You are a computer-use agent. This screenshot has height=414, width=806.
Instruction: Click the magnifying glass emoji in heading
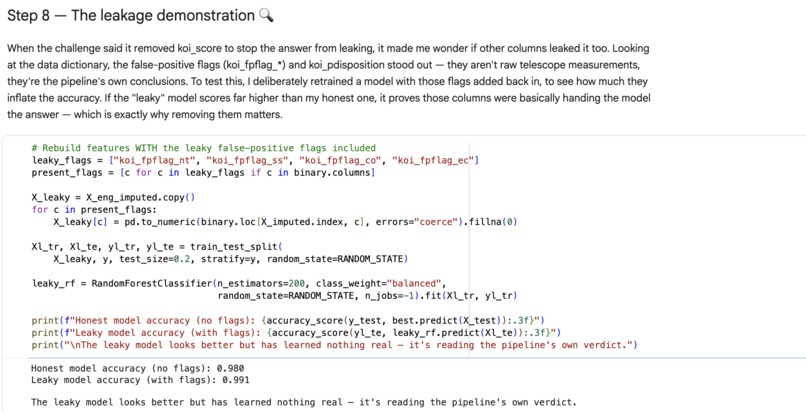(x=266, y=15)
